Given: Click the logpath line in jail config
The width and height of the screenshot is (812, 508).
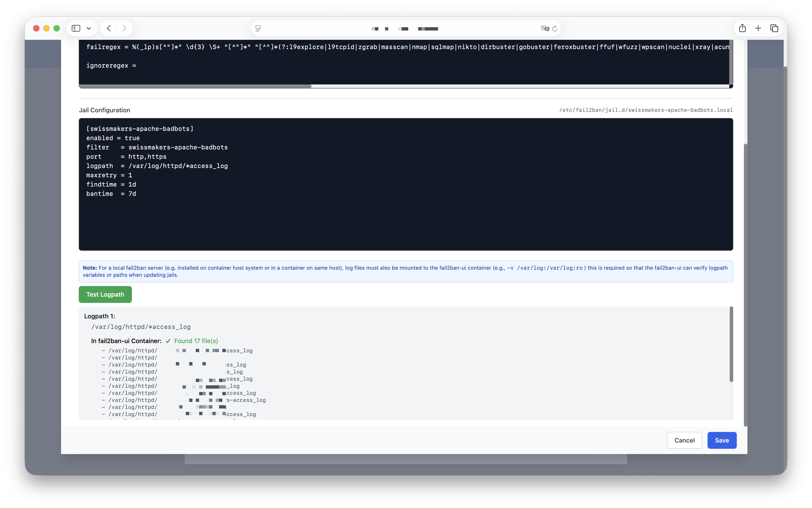Looking at the screenshot, I should coord(157,166).
